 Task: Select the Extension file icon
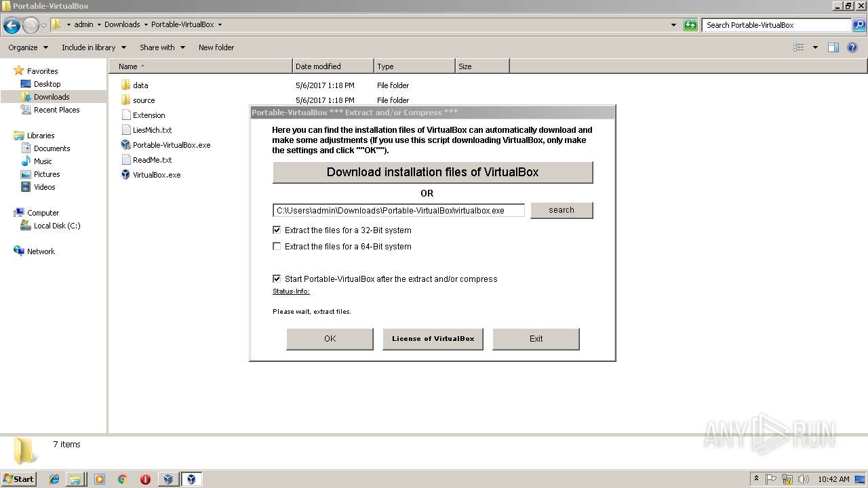tap(125, 115)
